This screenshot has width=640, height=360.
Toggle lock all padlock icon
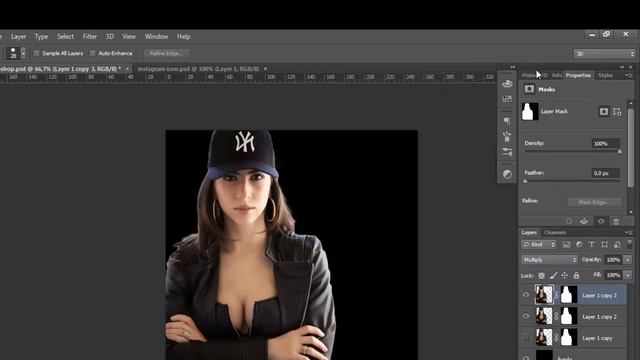(x=576, y=276)
